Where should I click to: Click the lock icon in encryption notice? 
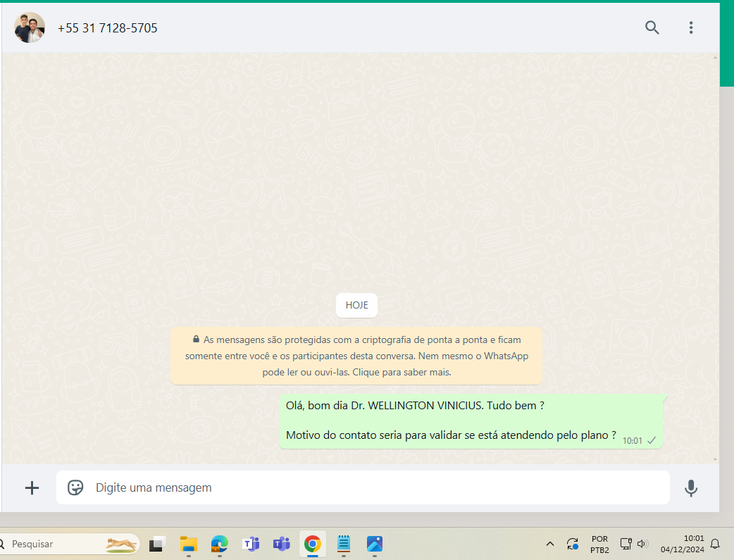pos(196,339)
